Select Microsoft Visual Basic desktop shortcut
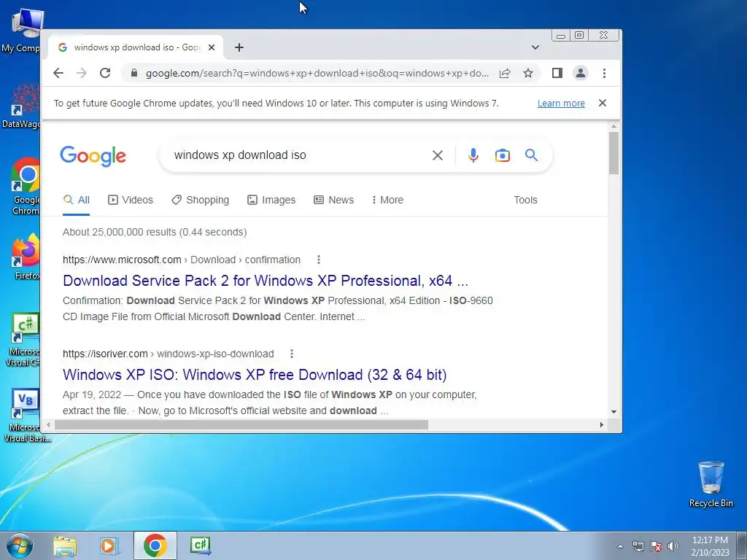Viewport: 747px width, 560px height. [26, 415]
